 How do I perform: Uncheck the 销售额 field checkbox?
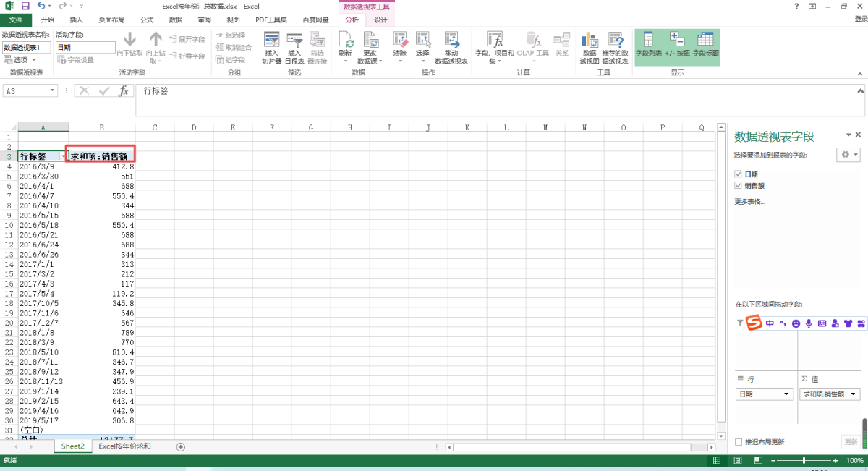[739, 186]
